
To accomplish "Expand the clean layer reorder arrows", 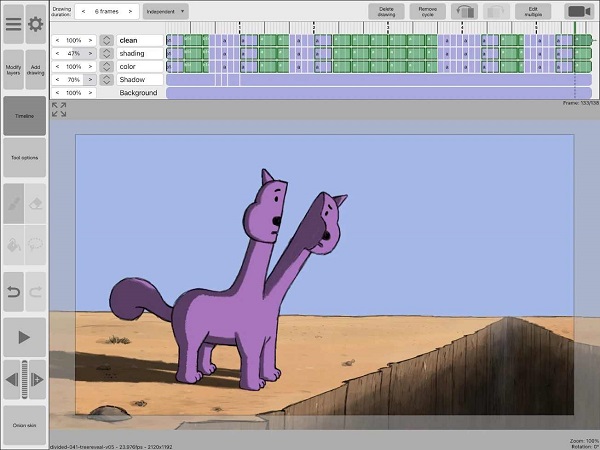I will pos(105,41).
